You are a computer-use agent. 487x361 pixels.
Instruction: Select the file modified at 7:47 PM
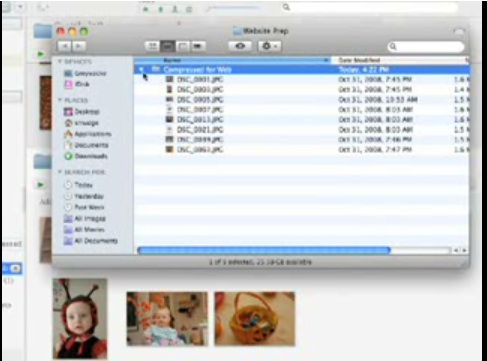(x=302, y=149)
